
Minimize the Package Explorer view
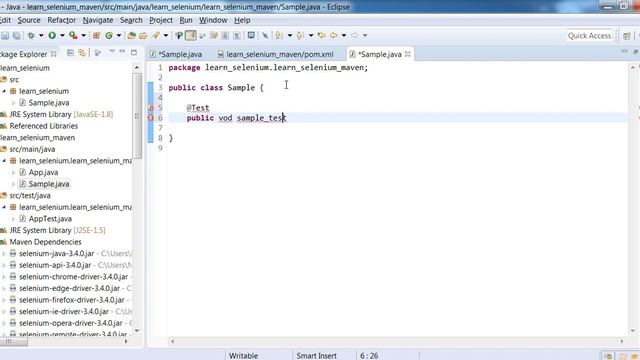[x=122, y=52]
